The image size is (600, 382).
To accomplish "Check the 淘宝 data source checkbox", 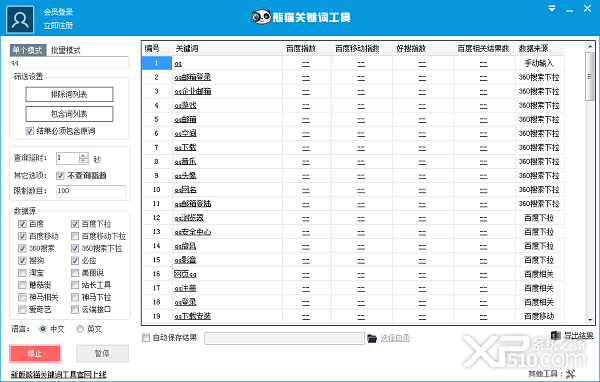I will [22, 273].
